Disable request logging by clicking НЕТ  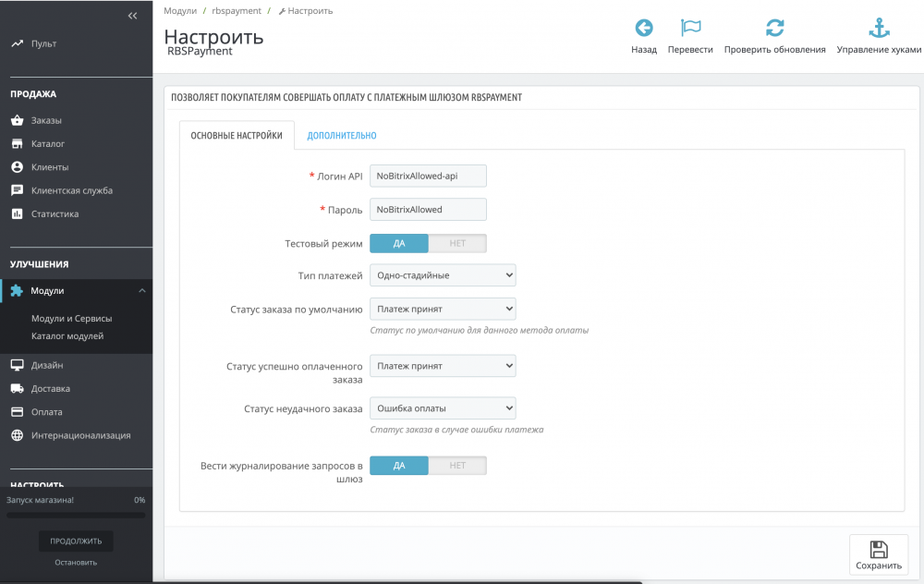[x=457, y=466]
